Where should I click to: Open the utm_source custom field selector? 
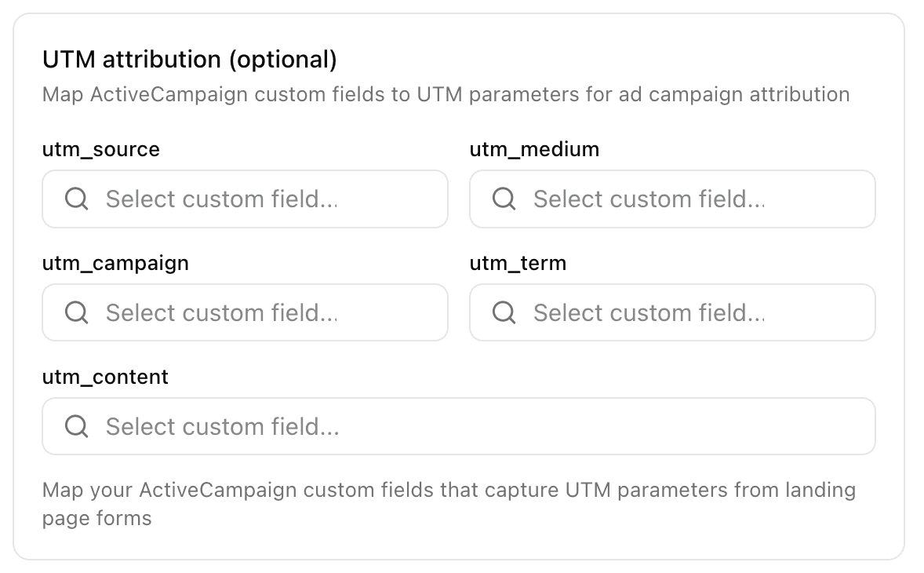(x=245, y=199)
